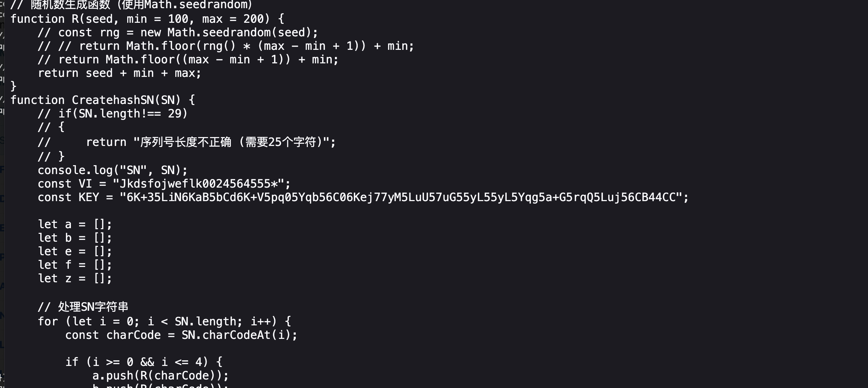Viewport: 868px width, 388px height.
Task: Click 'const charCode = SN.charCodeAt(i);'
Action: click(x=181, y=335)
